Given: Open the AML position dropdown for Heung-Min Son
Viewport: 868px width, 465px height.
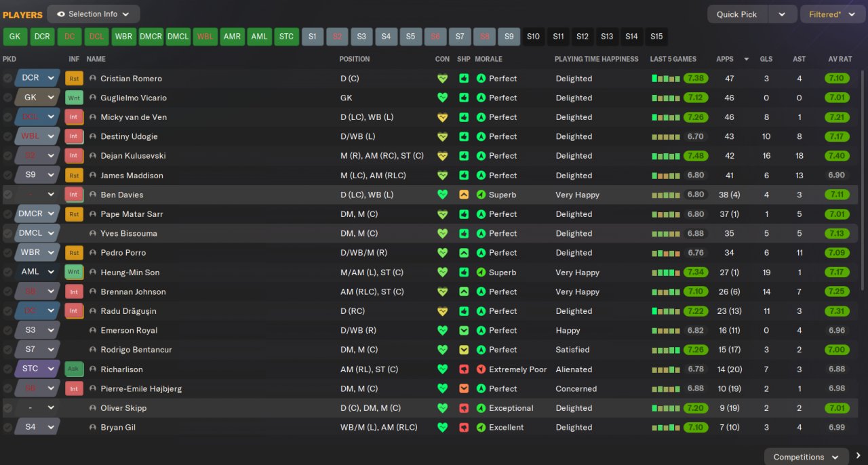Looking at the screenshot, I should click(38, 272).
